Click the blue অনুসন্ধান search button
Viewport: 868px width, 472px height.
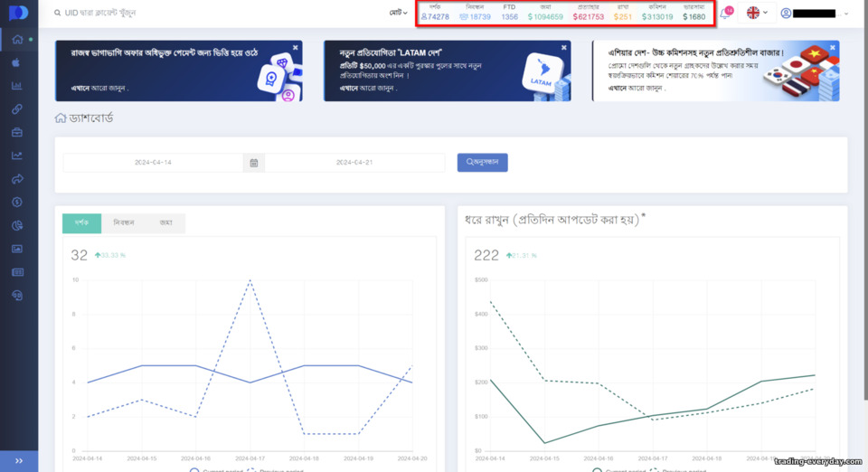(x=482, y=162)
